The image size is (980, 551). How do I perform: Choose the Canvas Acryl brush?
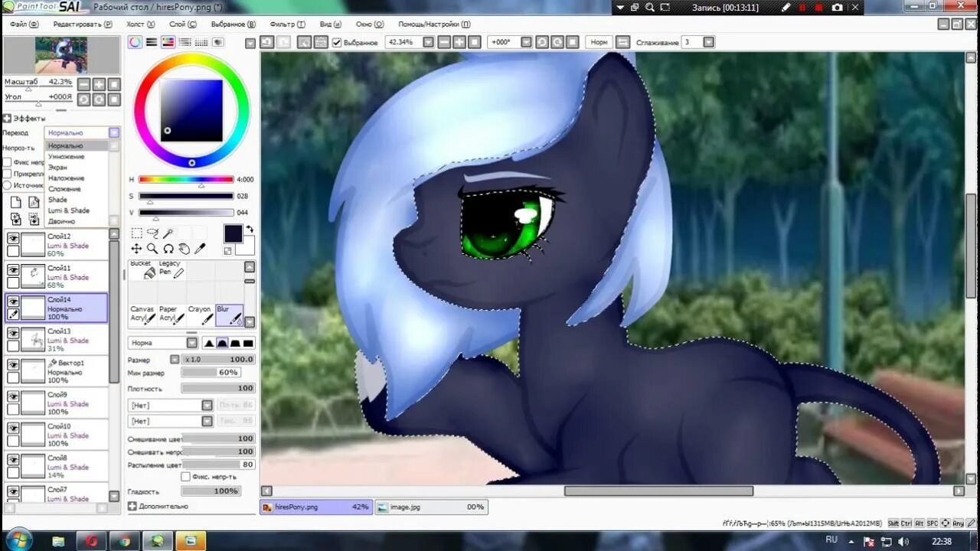(x=142, y=315)
